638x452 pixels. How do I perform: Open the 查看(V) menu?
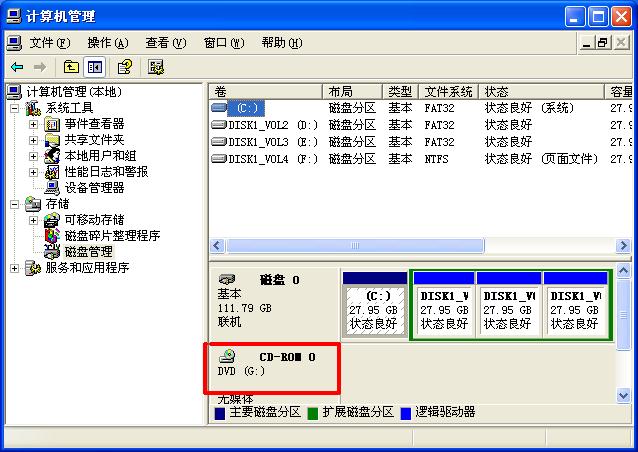[166, 43]
